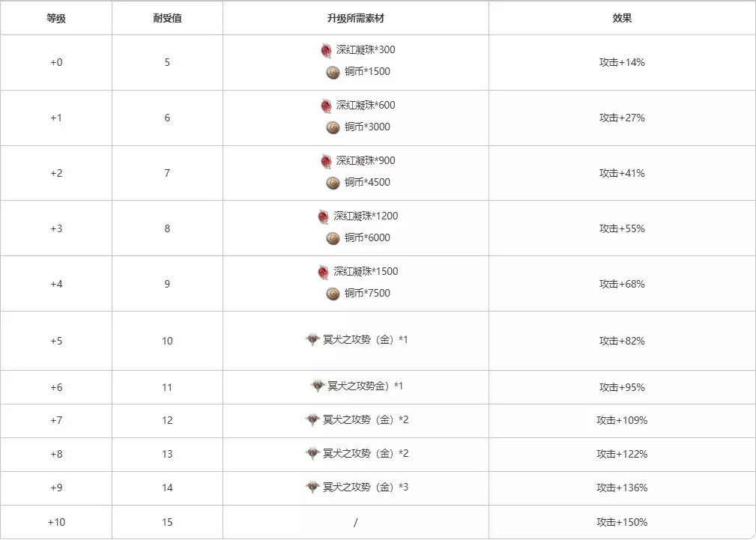Click the 等级 column header
Viewport: 756px width, 540px height.
(56, 18)
